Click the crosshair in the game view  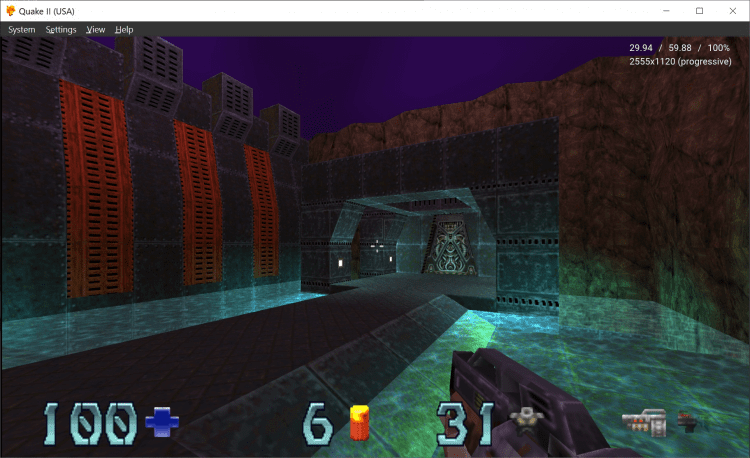click(x=377, y=246)
